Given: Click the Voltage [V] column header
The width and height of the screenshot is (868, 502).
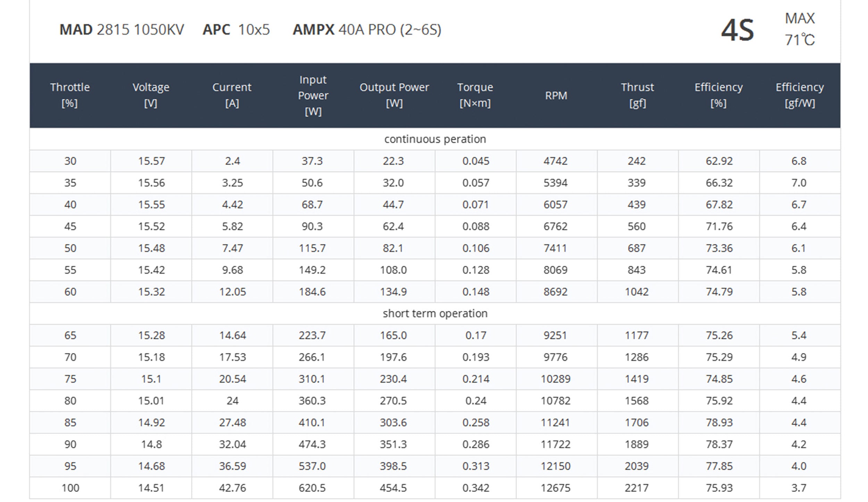Looking at the screenshot, I should coord(151,95).
